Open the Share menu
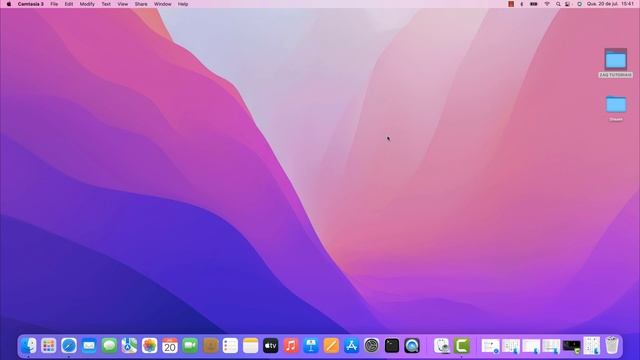The image size is (640, 360). [x=141, y=4]
